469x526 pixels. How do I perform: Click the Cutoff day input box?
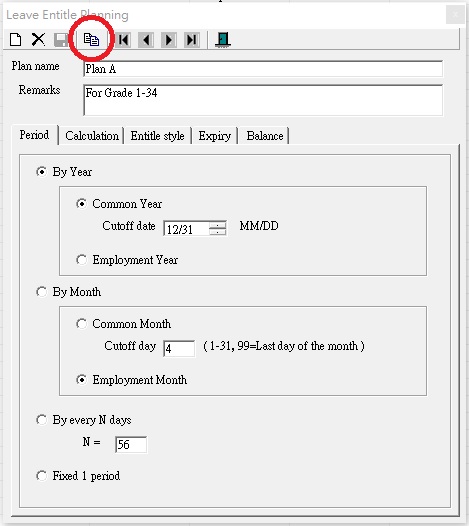pos(179,349)
